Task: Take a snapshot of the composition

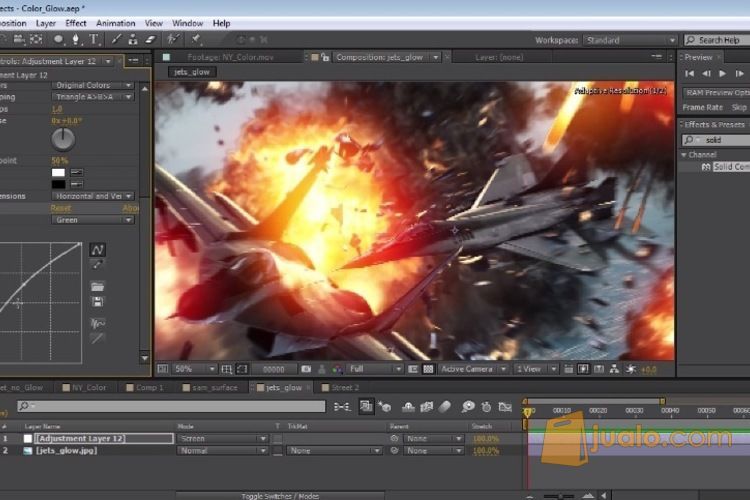Action: coord(306,369)
